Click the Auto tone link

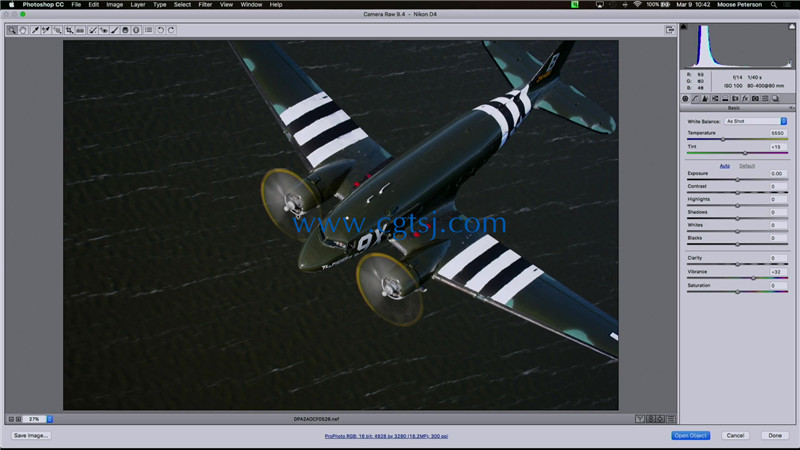tap(724, 166)
